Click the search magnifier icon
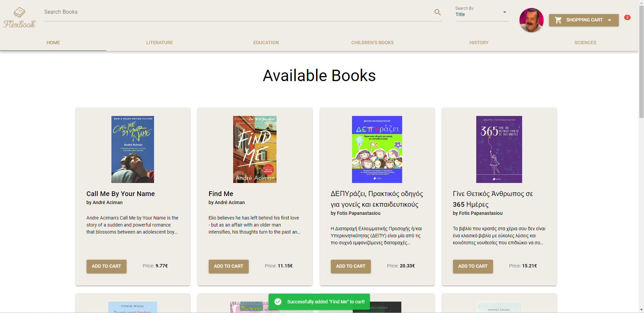 [x=437, y=12]
